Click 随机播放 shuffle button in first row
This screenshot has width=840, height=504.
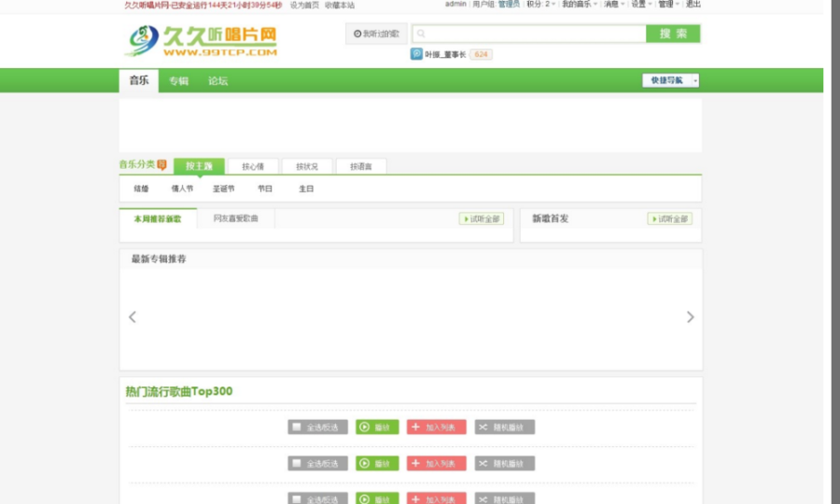(x=505, y=427)
